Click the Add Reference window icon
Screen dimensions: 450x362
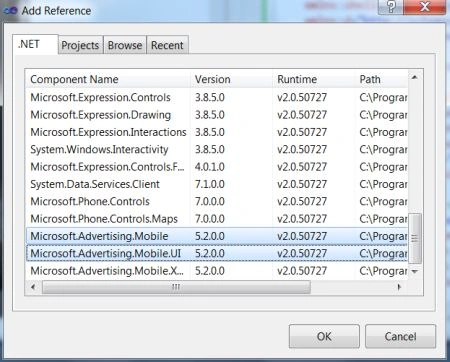[x=10, y=11]
